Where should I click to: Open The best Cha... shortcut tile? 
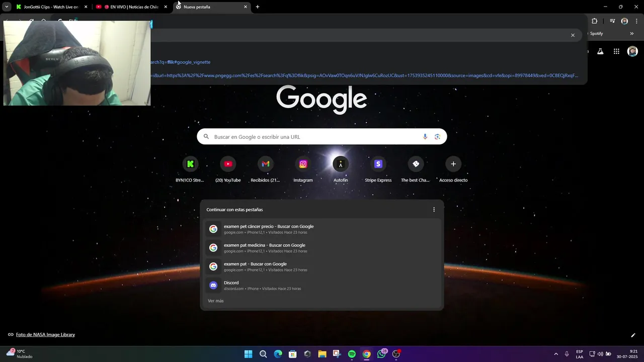pos(416,169)
